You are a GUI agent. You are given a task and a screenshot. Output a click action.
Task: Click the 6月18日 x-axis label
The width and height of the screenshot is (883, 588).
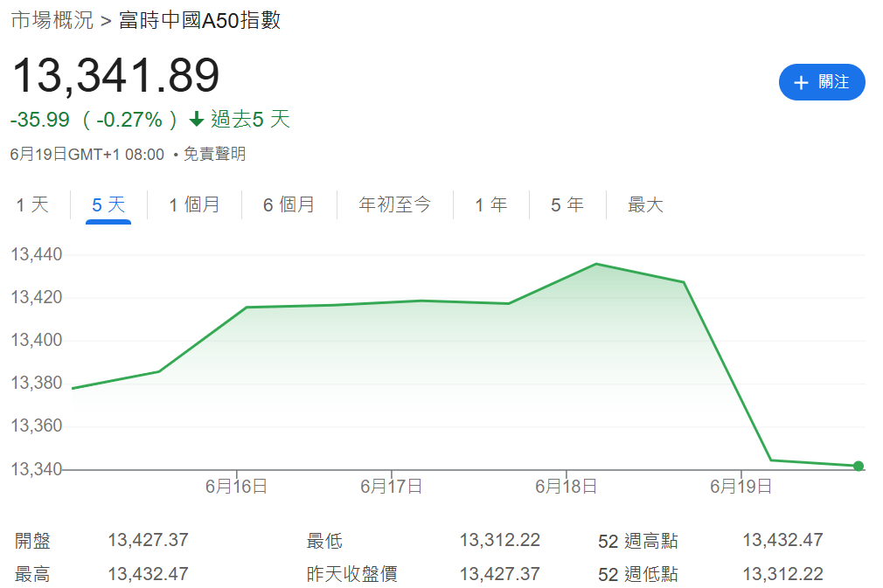566,486
